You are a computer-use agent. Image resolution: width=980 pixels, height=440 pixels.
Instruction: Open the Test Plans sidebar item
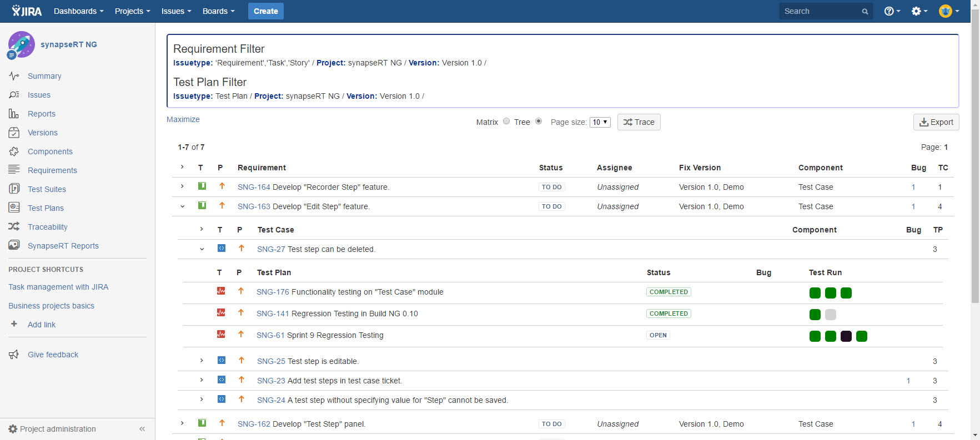tap(46, 208)
